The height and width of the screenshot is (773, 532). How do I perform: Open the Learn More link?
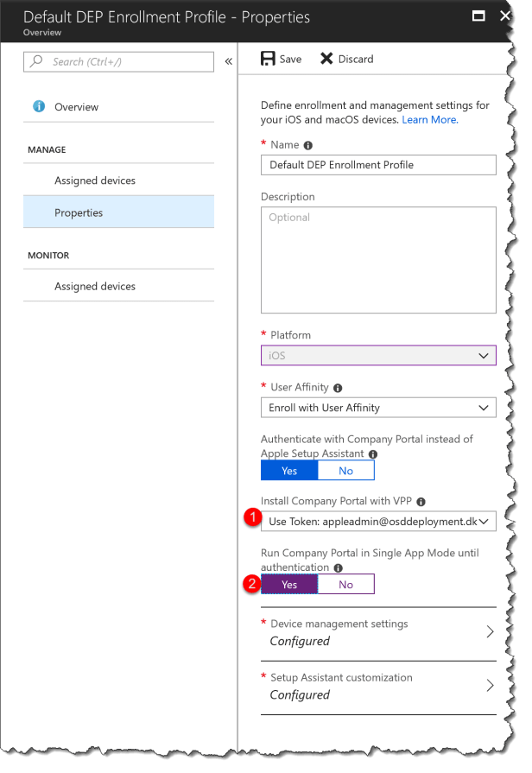pos(429,120)
